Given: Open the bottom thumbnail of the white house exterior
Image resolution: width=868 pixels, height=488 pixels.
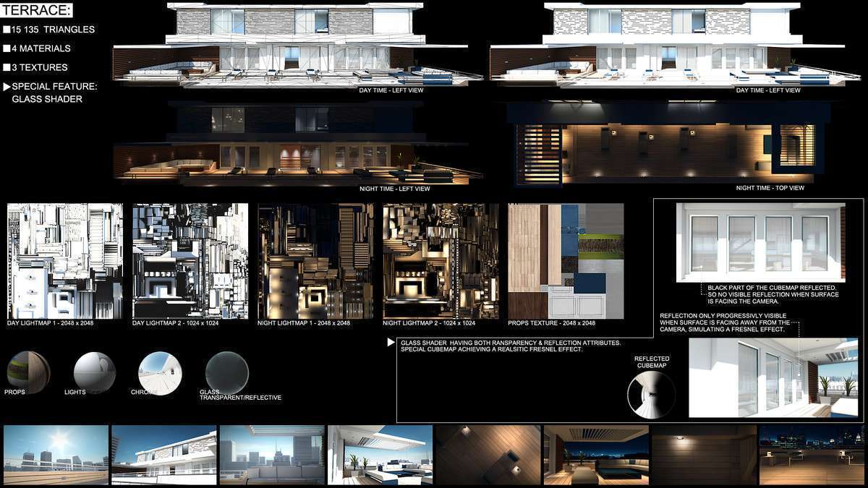Looking at the screenshot, I should [164, 455].
